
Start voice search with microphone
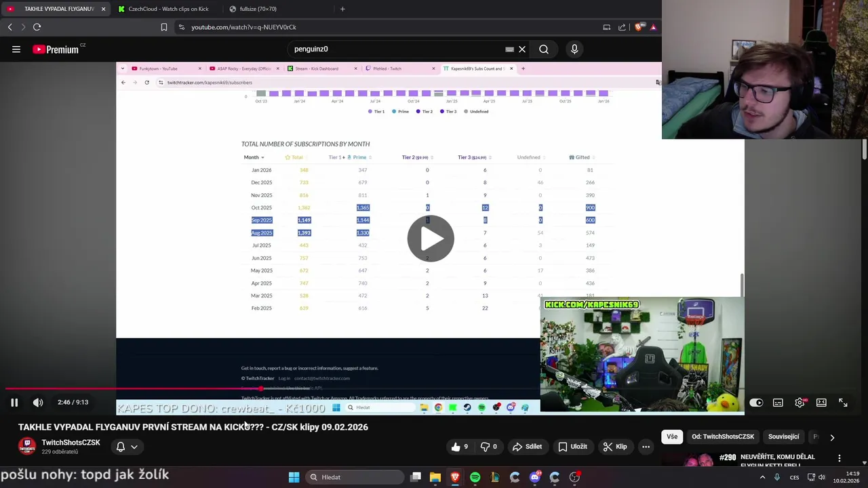click(x=574, y=49)
